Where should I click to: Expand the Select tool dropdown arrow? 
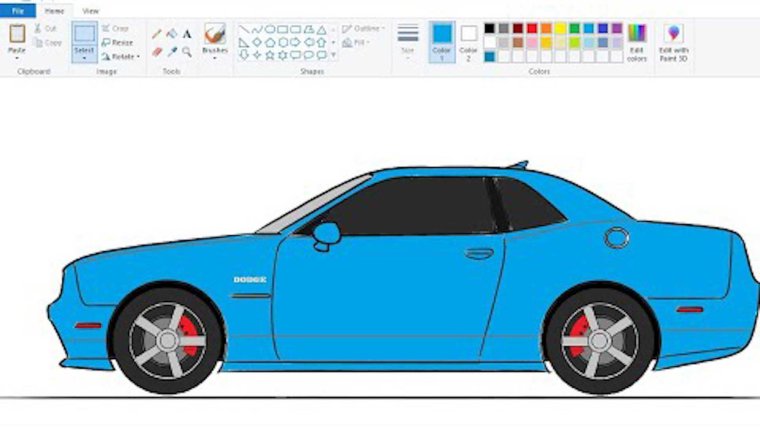click(x=84, y=58)
